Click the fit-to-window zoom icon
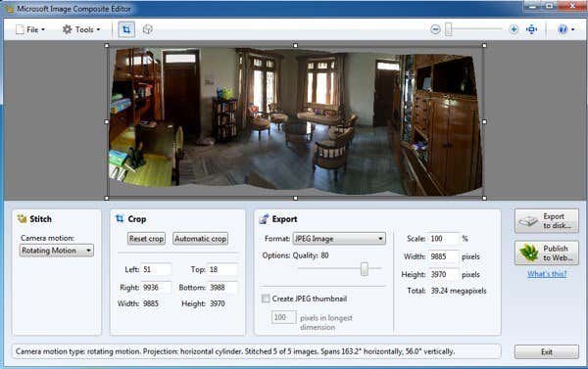 pyautogui.click(x=531, y=29)
